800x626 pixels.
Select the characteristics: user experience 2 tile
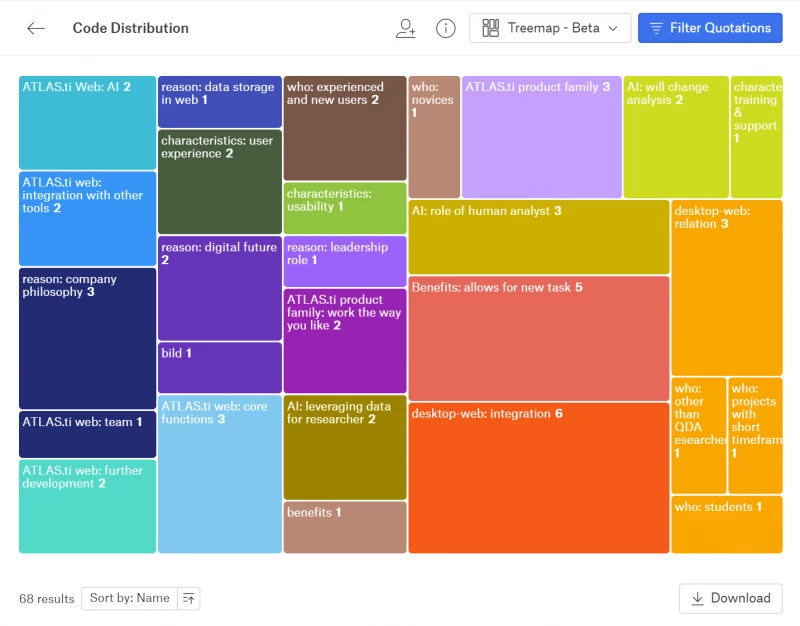pos(220,182)
